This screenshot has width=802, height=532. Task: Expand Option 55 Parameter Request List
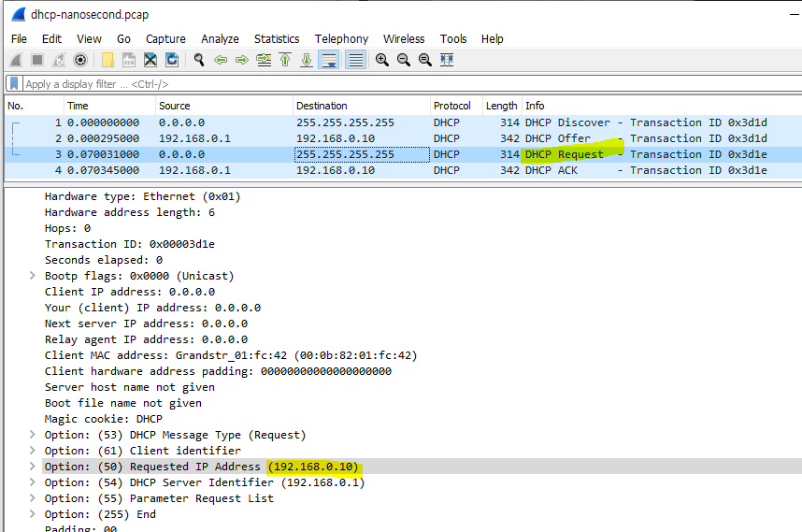tap(32, 498)
